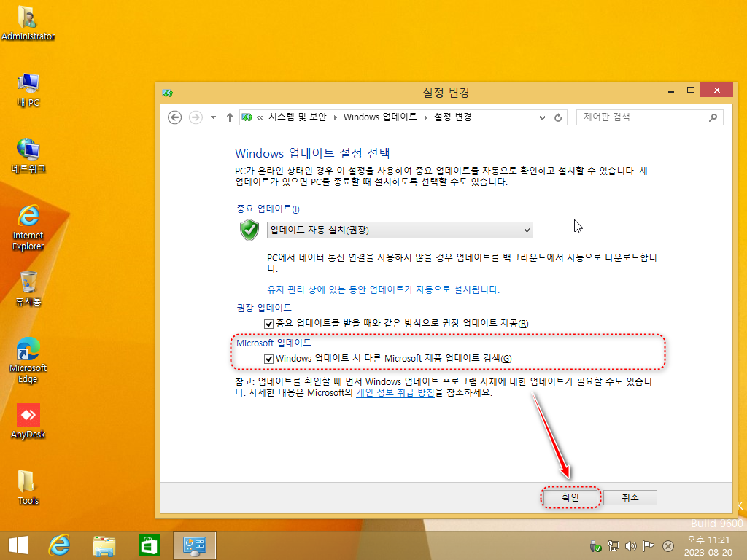Viewport: 747px width, 560px height.
Task: Click the 유지 관리 창 automatic install link
Action: point(383,289)
